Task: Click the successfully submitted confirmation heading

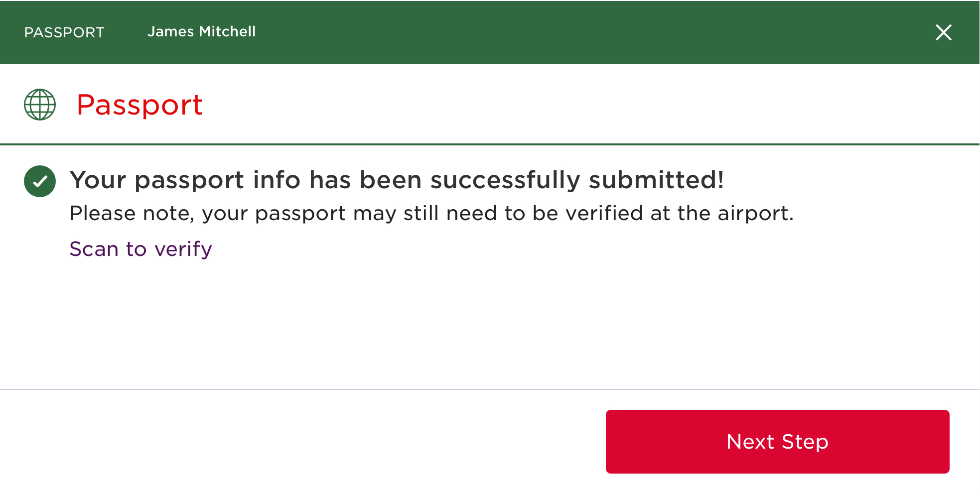Action: pyautogui.click(x=397, y=180)
